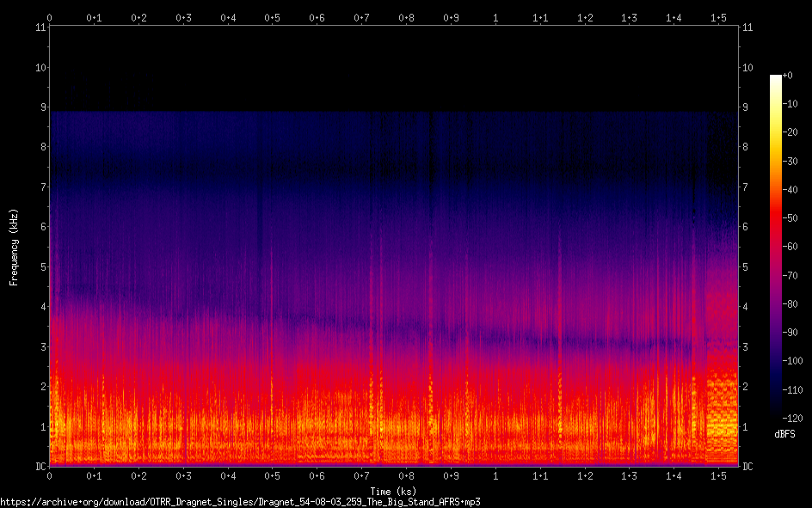Click the -120 label on color scale
Viewport: 812px width, 508px height.
point(796,419)
